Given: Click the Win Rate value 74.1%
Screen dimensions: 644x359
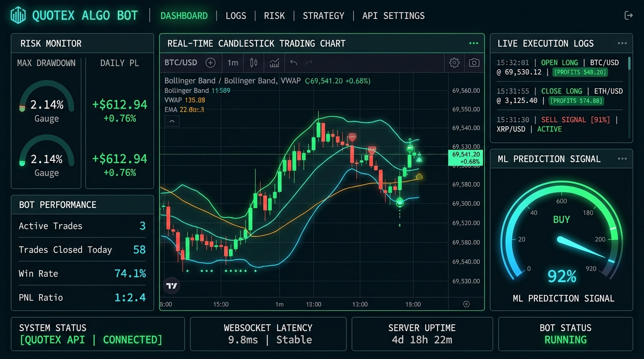Looking at the screenshot, I should (x=130, y=273).
